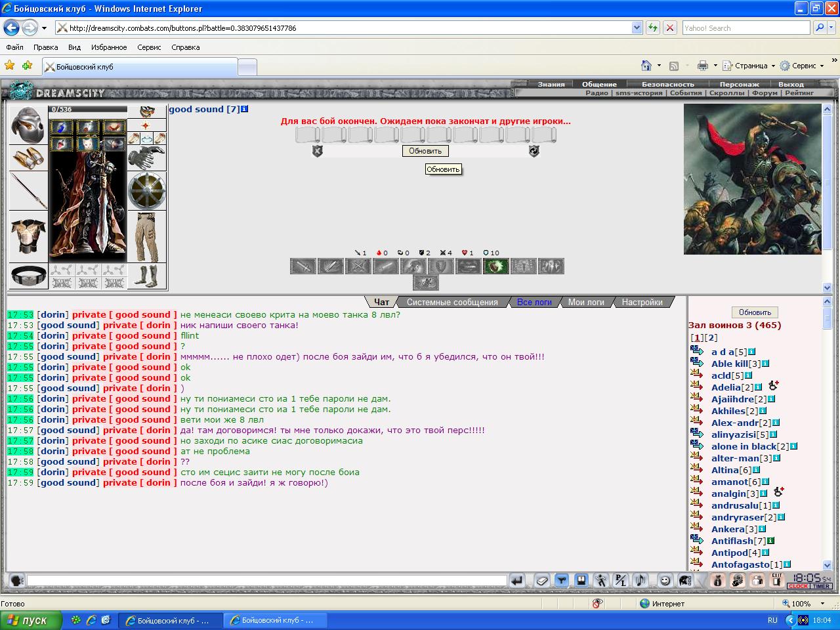Image resolution: width=840 pixels, height=630 pixels.
Task: Toggle the sound icon in chat bar
Action: pyautogui.click(x=640, y=580)
